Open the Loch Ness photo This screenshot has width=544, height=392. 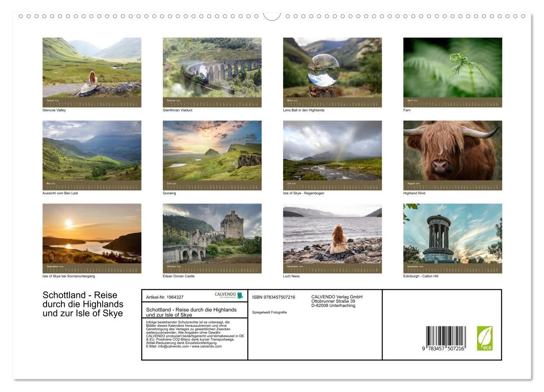tap(332, 234)
